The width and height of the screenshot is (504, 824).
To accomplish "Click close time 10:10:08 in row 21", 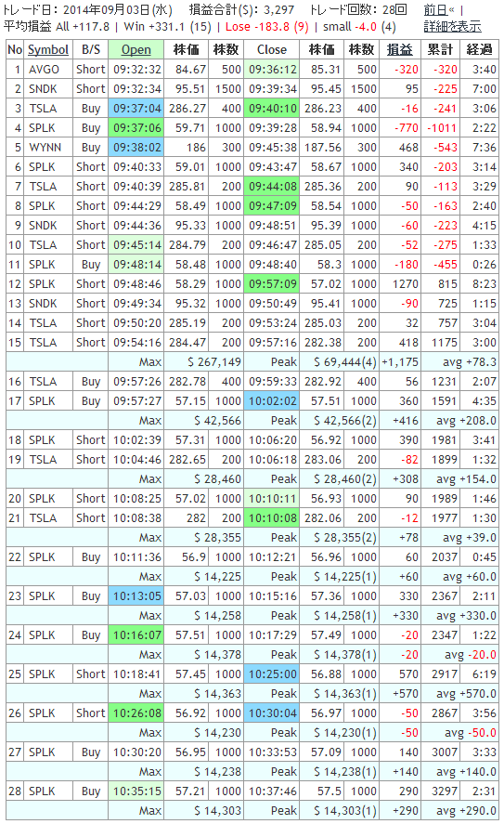I will 272,517.
